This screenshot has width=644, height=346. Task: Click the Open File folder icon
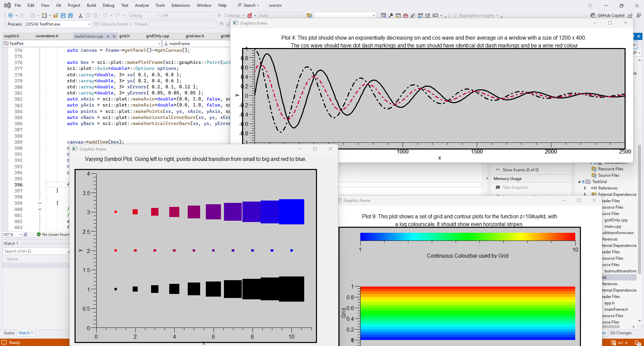[56, 15]
